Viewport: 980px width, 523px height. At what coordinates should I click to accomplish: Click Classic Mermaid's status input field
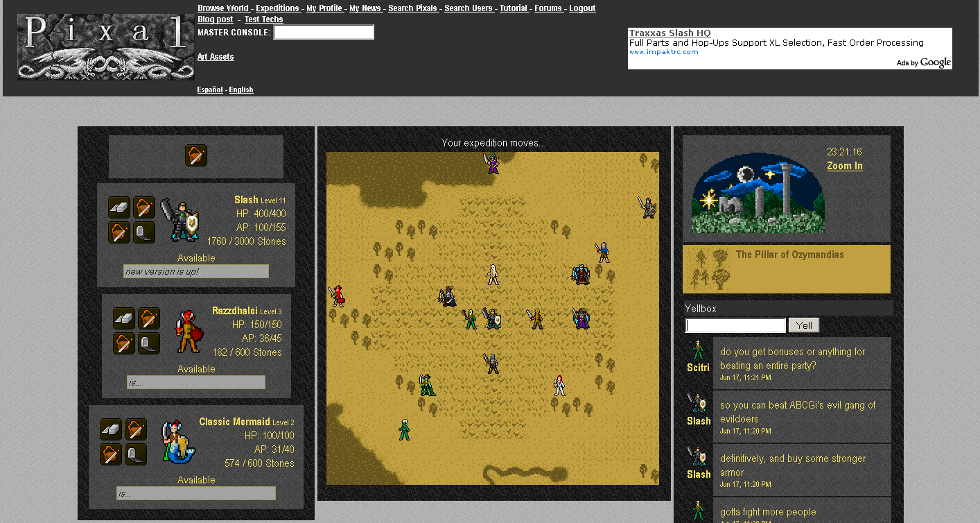(x=196, y=493)
